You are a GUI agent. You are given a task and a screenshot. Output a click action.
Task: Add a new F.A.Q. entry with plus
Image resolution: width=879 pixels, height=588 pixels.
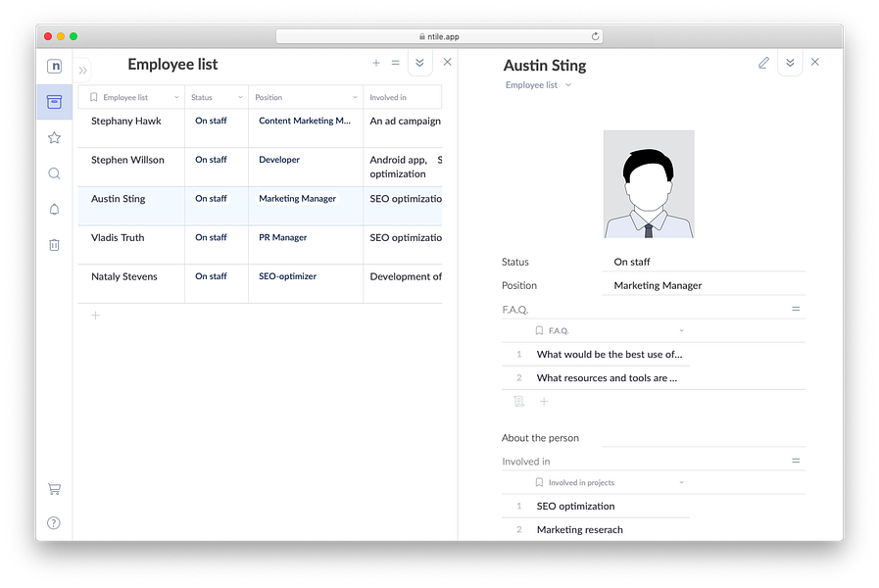point(544,402)
